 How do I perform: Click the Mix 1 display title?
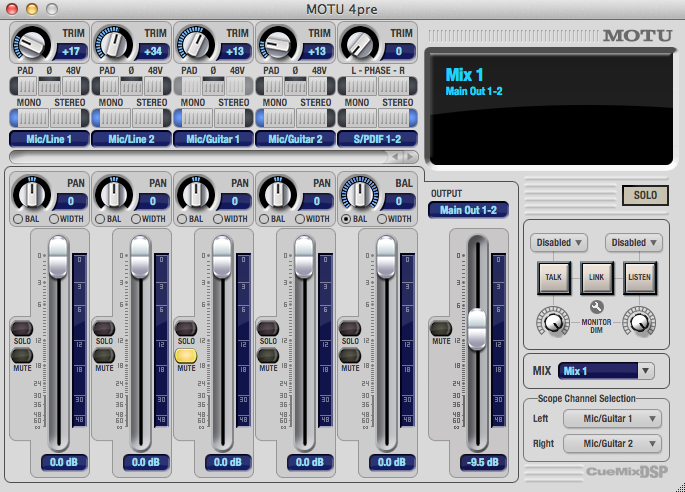click(x=464, y=75)
